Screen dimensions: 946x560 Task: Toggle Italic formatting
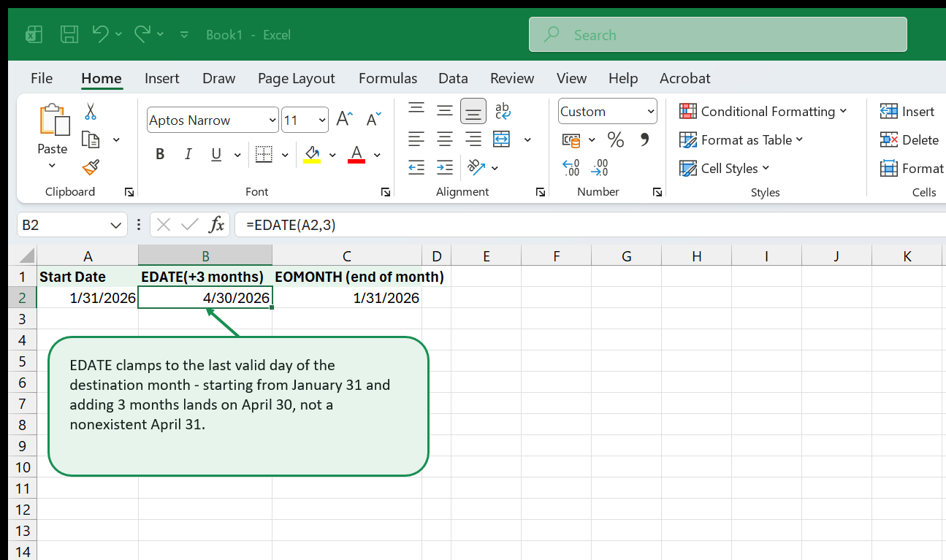point(188,154)
